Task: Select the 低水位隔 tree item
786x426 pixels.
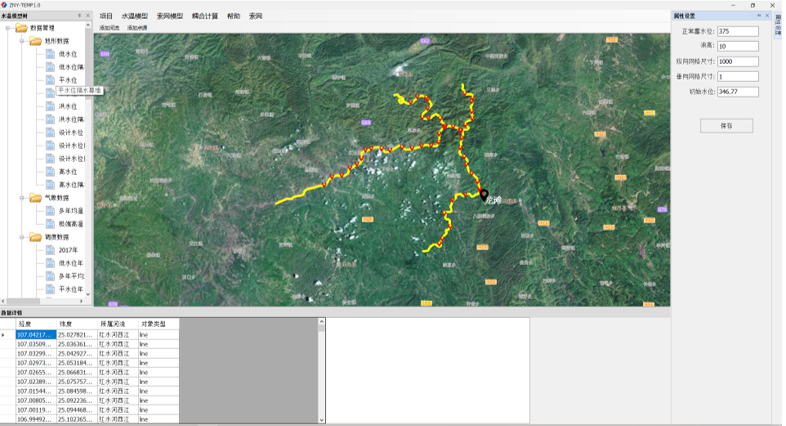Action: tap(71, 67)
